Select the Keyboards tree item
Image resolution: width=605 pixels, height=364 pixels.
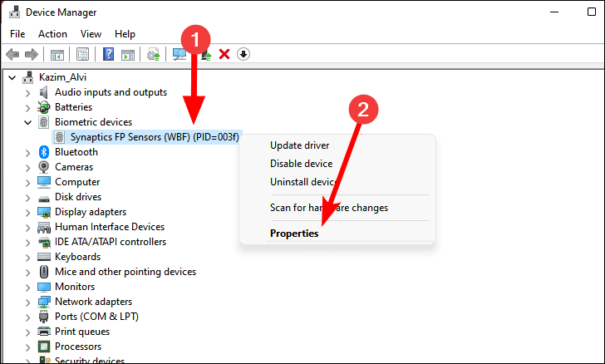click(77, 257)
